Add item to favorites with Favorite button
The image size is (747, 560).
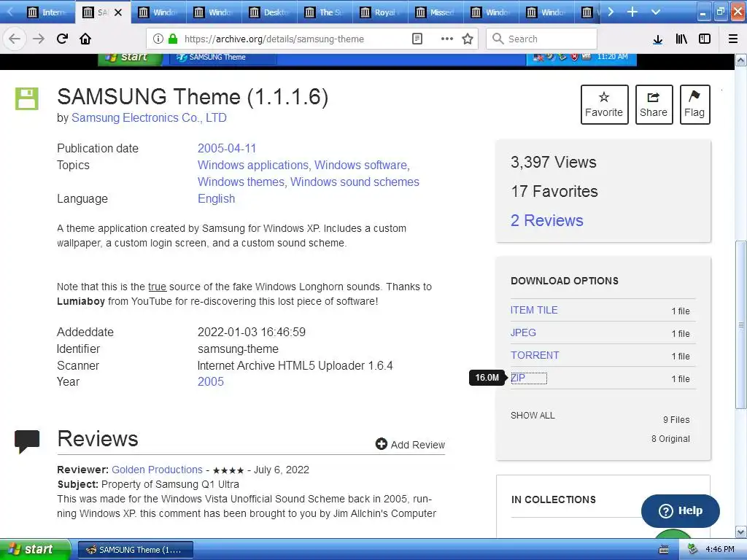(604, 105)
